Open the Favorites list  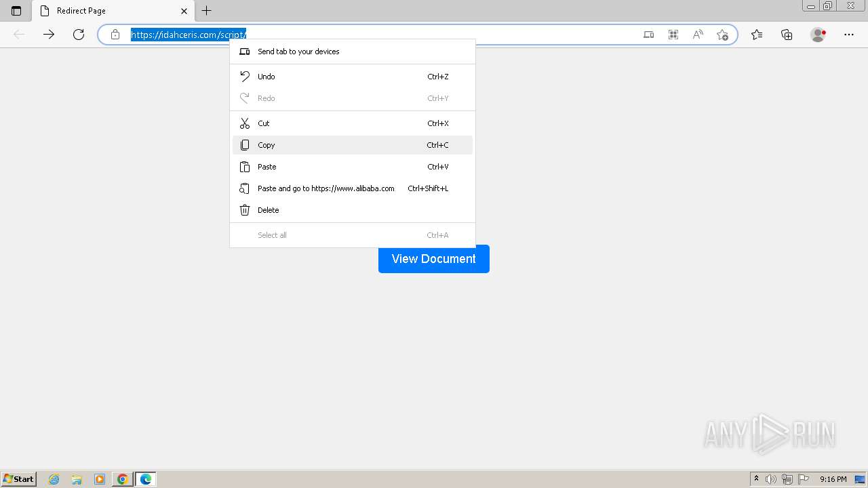757,35
